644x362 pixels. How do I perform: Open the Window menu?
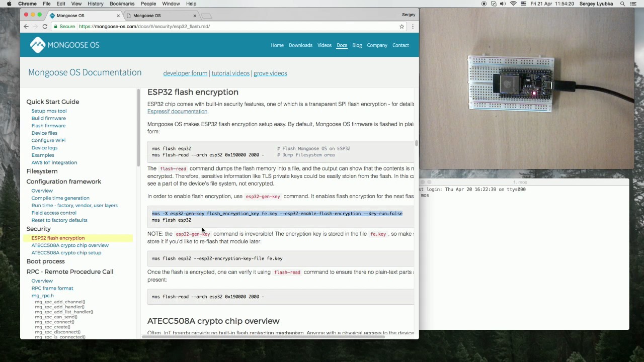click(171, 4)
